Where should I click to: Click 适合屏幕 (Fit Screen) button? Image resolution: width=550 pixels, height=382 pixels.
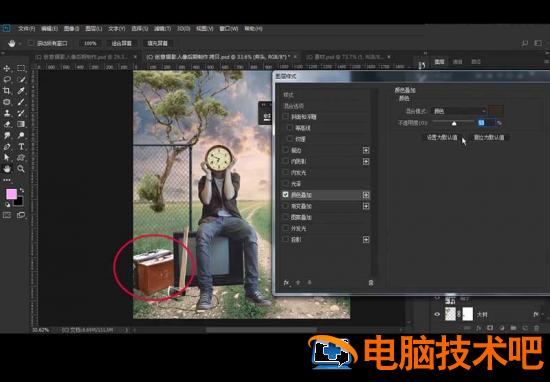coord(122,43)
